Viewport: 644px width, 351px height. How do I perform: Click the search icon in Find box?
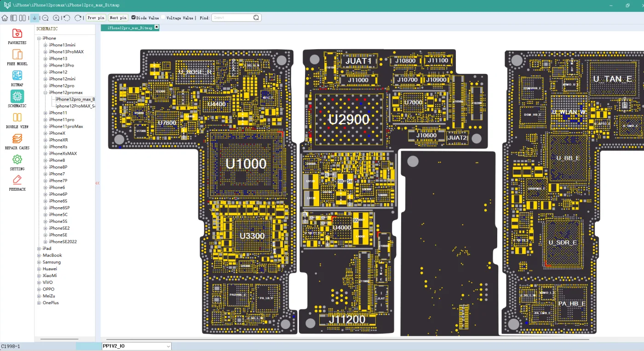[x=256, y=17]
